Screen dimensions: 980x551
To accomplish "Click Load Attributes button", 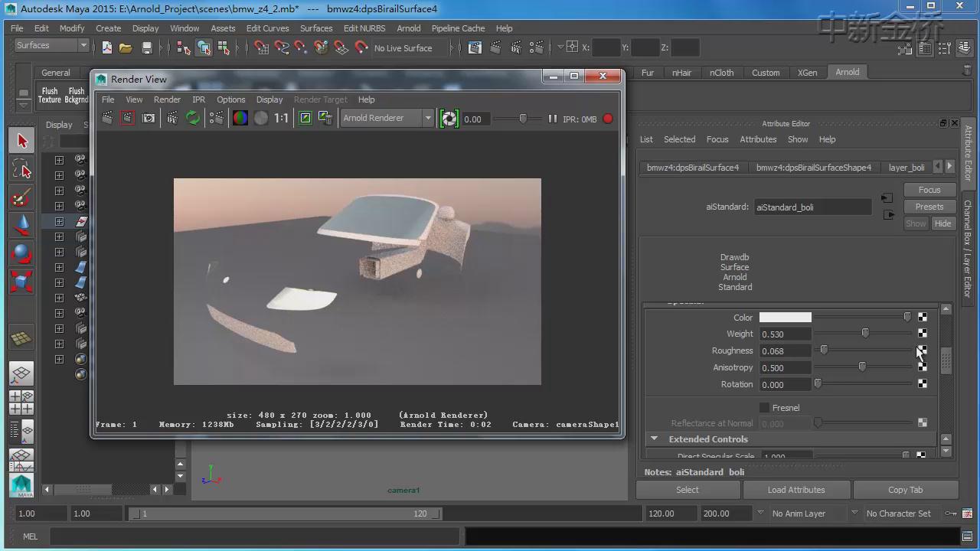I will [x=796, y=490].
